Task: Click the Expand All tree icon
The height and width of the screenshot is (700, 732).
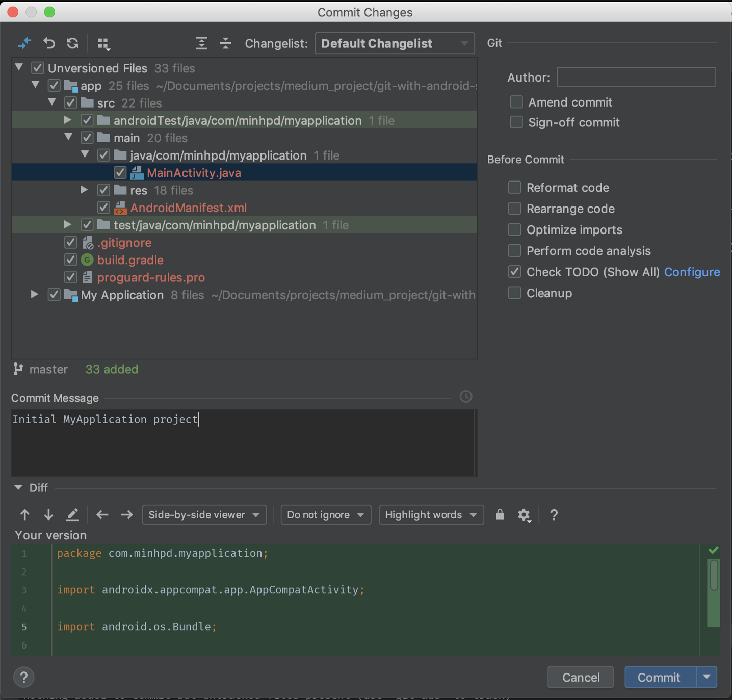Action: [x=202, y=43]
